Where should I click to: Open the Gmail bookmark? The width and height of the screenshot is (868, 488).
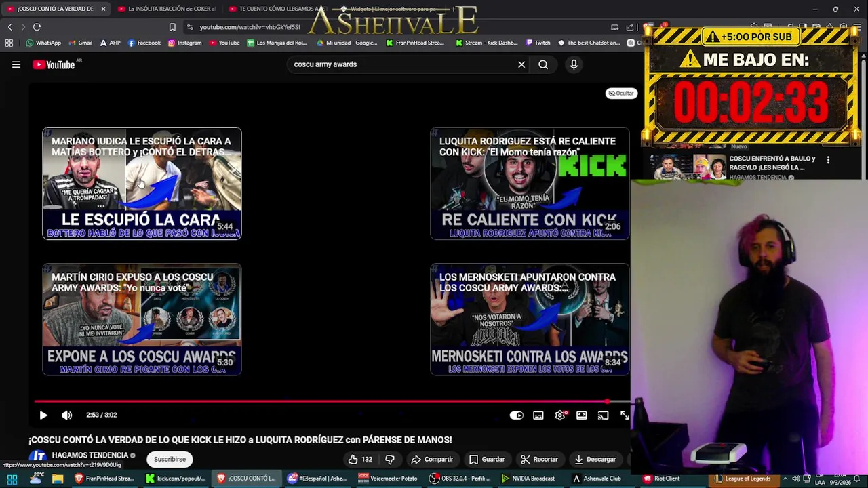pyautogui.click(x=79, y=43)
